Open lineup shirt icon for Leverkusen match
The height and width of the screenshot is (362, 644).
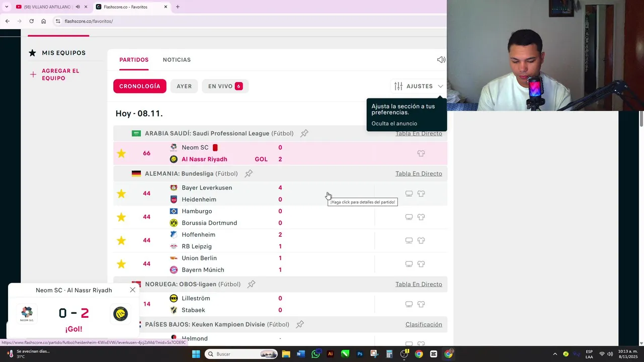tap(421, 194)
